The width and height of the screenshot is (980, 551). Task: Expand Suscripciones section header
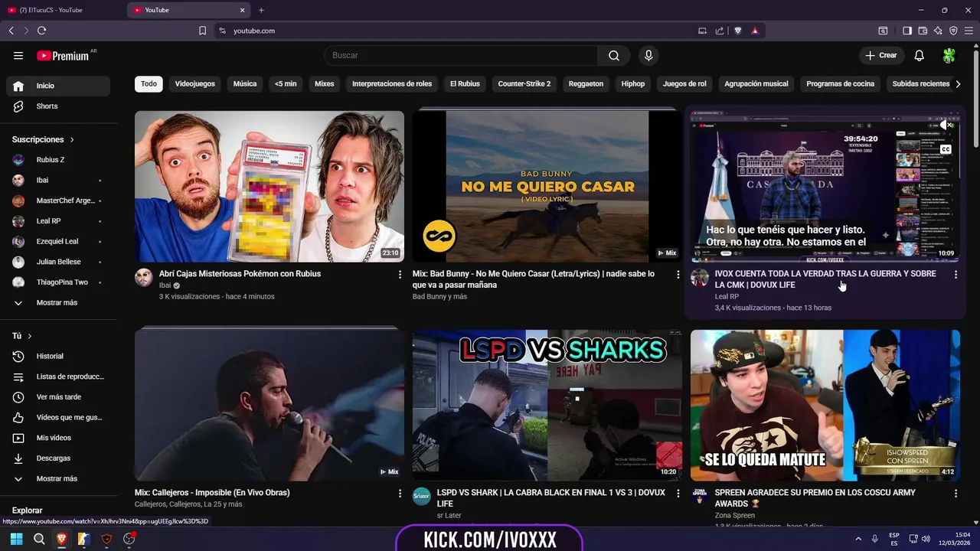click(43, 139)
